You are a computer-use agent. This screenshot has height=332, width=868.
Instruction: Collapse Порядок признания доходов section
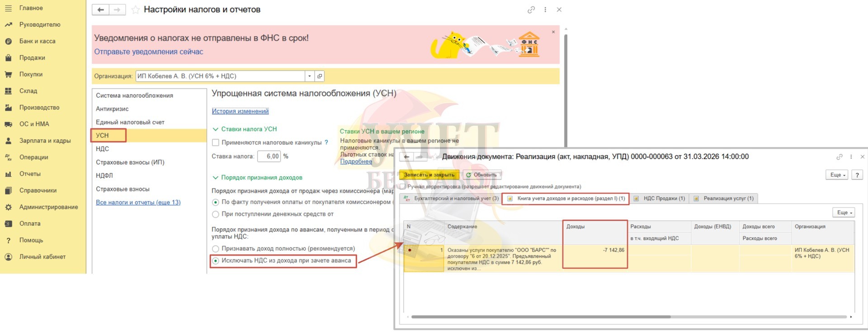click(x=216, y=178)
